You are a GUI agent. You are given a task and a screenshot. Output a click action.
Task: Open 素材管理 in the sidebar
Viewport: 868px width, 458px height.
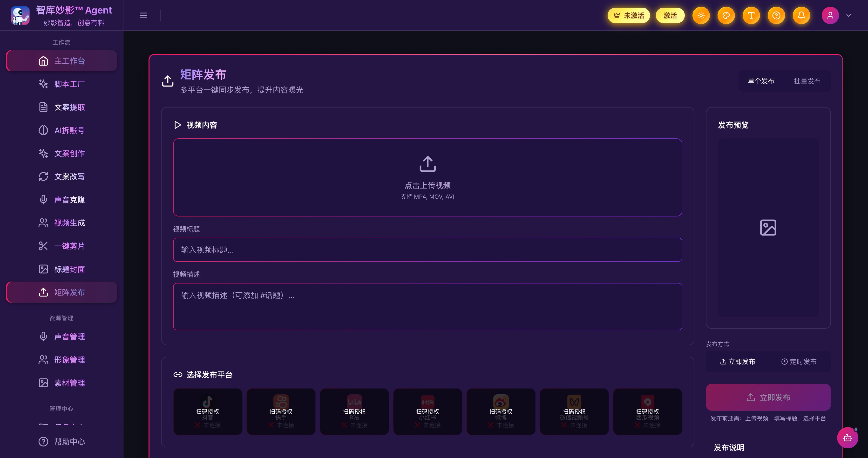click(x=62, y=383)
